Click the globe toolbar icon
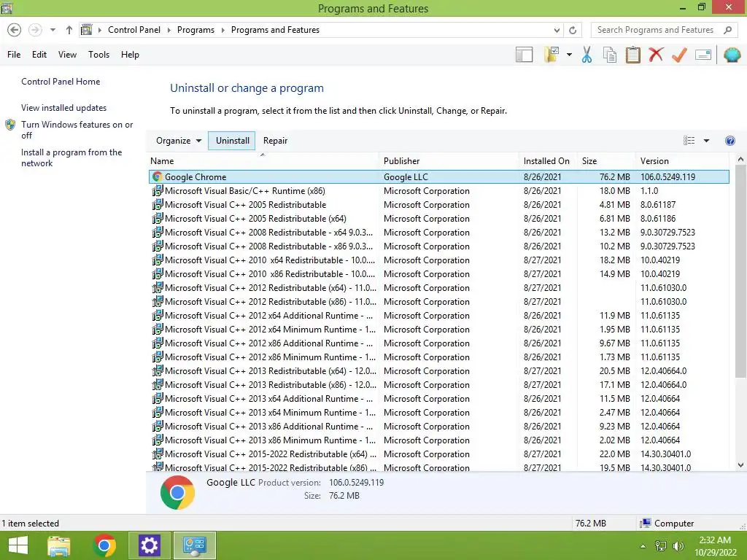 pyautogui.click(x=732, y=55)
